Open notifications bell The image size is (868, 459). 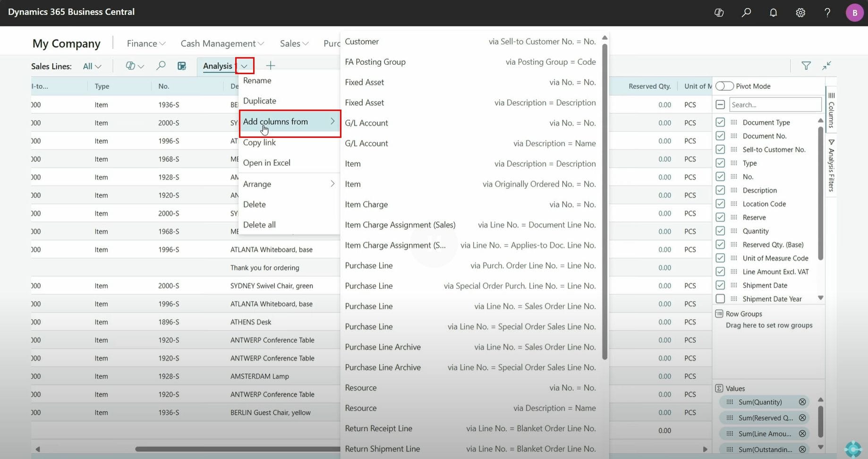(773, 13)
